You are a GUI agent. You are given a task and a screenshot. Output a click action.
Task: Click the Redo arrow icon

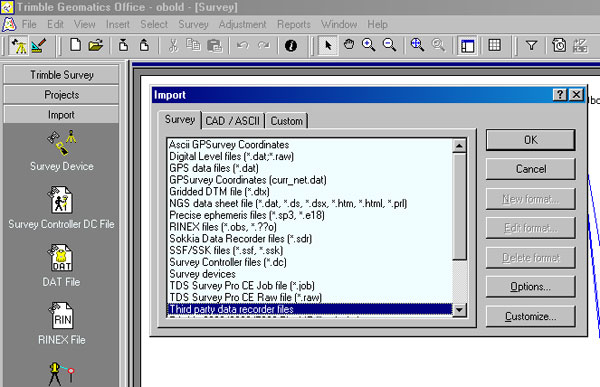[264, 45]
